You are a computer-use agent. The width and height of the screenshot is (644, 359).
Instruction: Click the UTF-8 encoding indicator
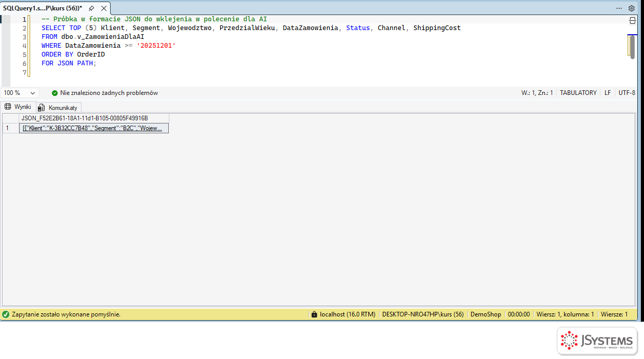tap(627, 93)
